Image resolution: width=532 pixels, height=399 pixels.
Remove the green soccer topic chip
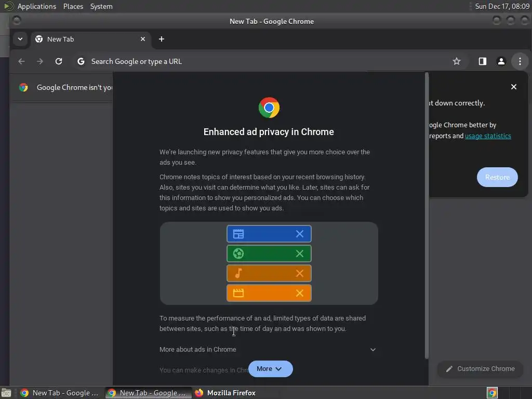click(x=300, y=254)
